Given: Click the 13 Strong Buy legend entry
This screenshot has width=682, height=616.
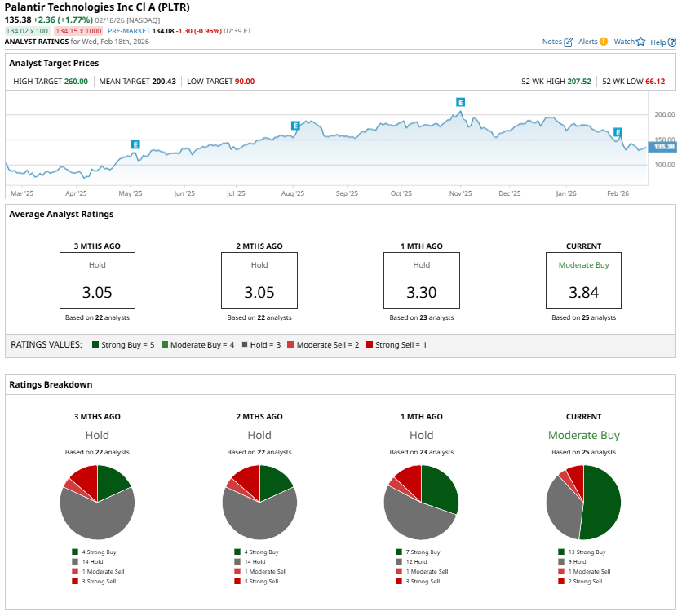Looking at the screenshot, I should coord(582,552).
